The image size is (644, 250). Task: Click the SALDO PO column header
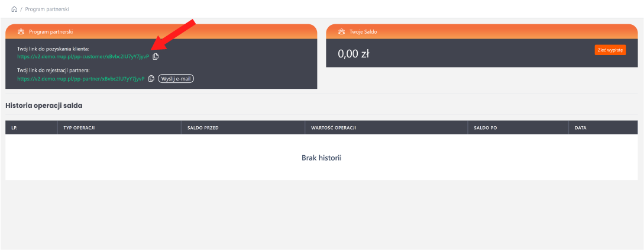click(486, 127)
